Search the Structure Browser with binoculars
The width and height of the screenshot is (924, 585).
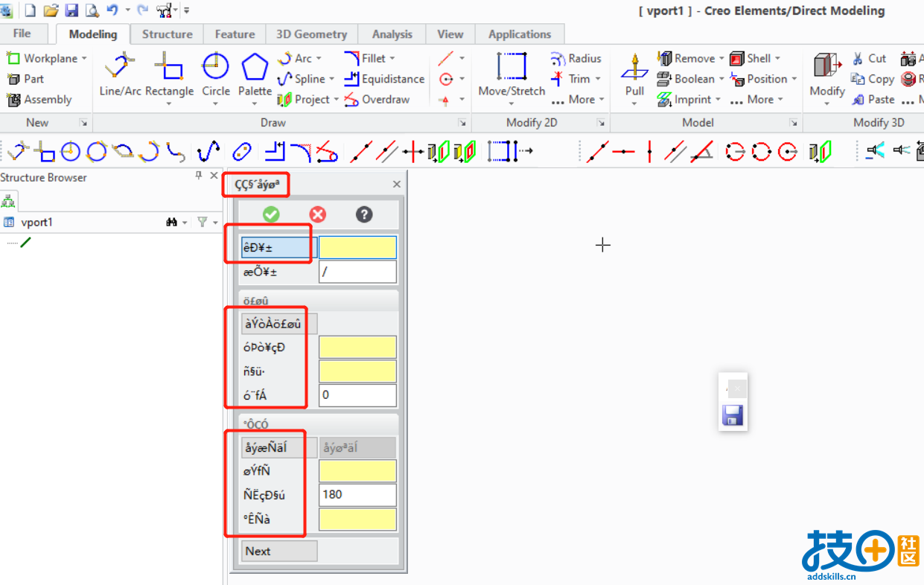coord(171,222)
